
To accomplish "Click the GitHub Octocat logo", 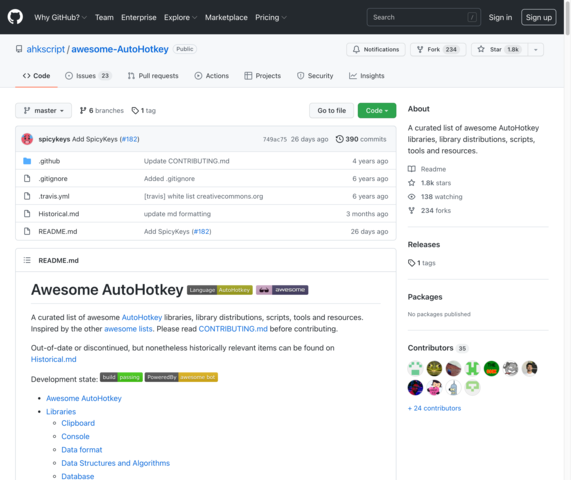I will click(15, 17).
